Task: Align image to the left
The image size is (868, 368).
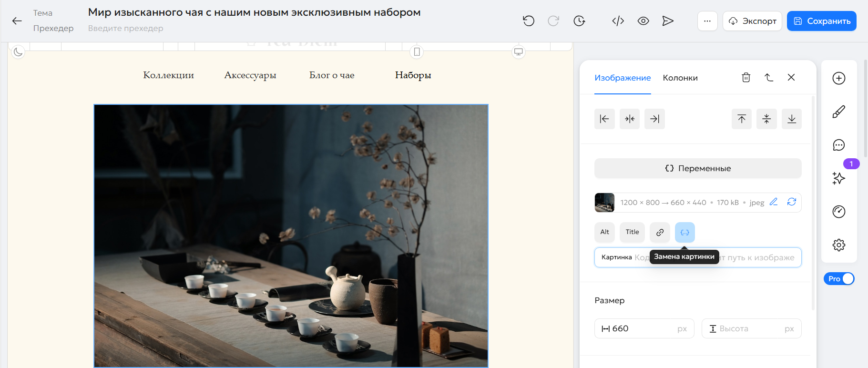Action: tap(604, 119)
